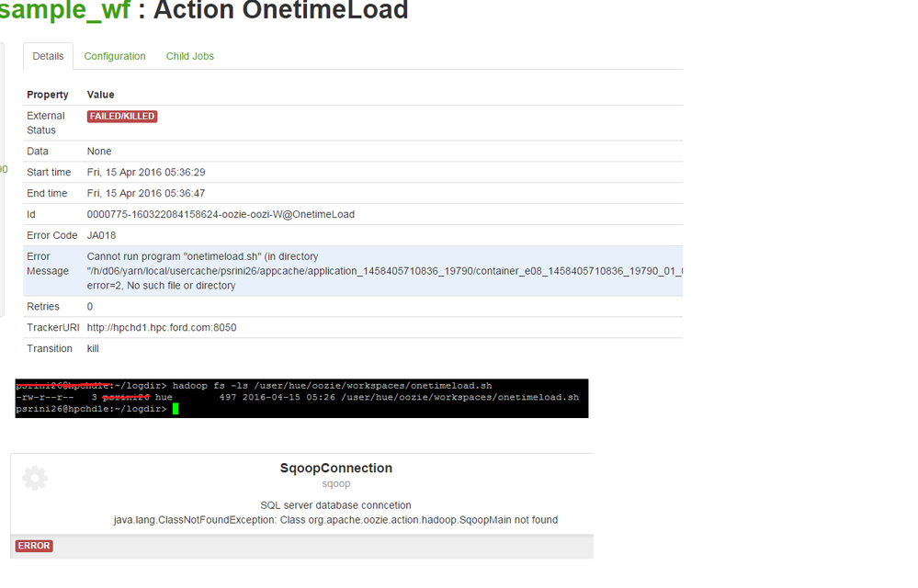This screenshot has height=588, width=918.
Task: Click the ClassNotFoundException error text
Action: click(x=335, y=520)
